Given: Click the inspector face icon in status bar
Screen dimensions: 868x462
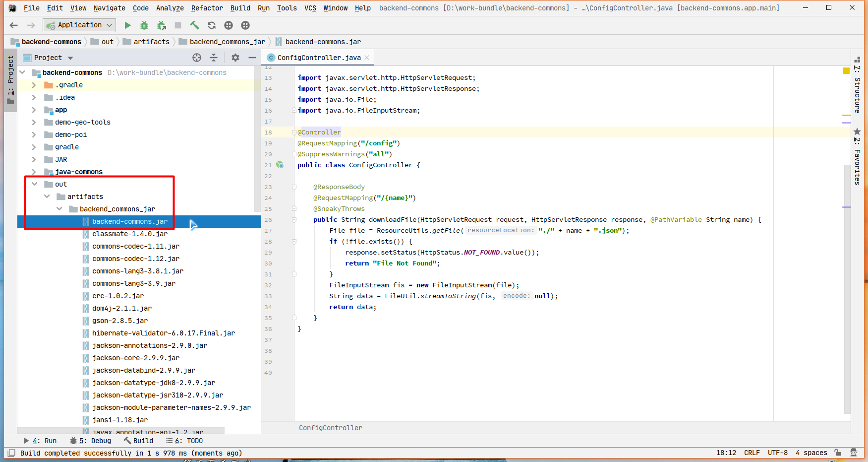Looking at the screenshot, I should click(854, 453).
